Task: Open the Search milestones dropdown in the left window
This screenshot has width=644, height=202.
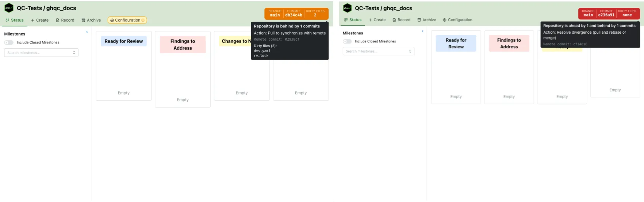Action: 41,53
